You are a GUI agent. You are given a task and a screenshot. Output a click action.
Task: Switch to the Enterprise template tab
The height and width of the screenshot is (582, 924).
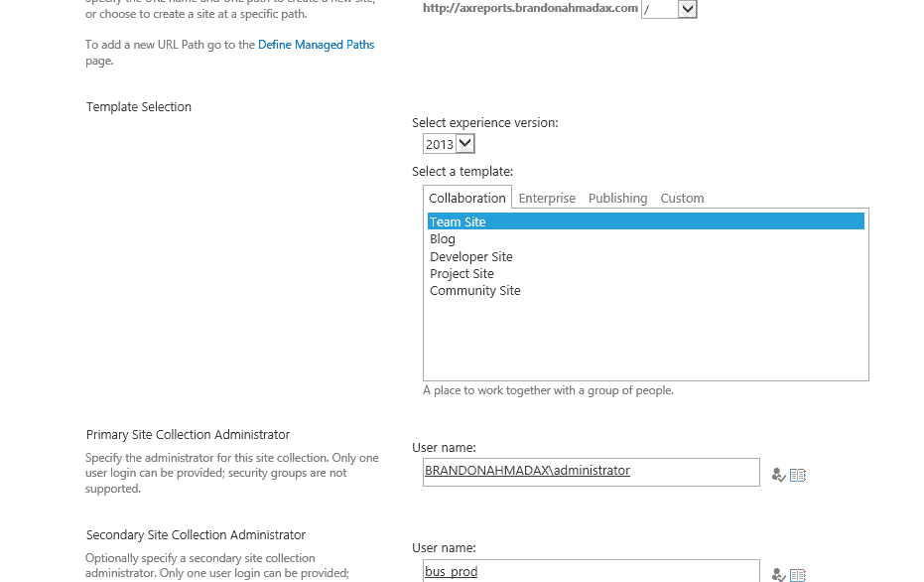click(x=547, y=198)
